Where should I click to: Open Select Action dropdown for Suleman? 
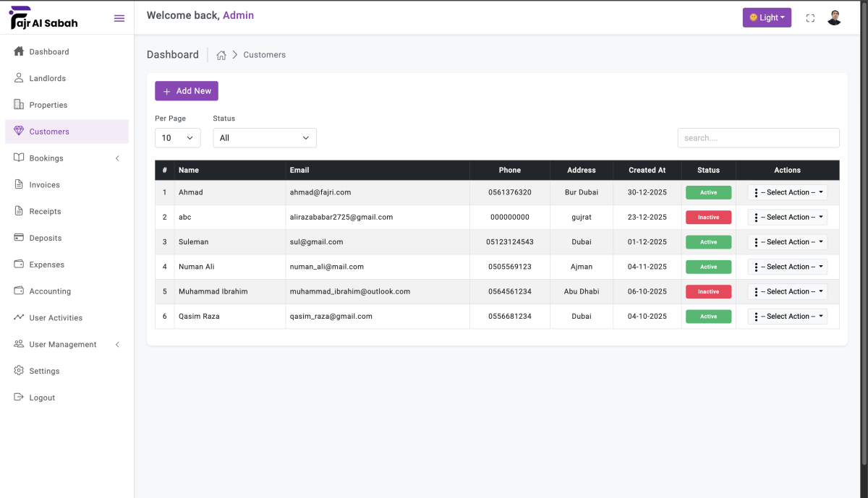[x=787, y=242]
